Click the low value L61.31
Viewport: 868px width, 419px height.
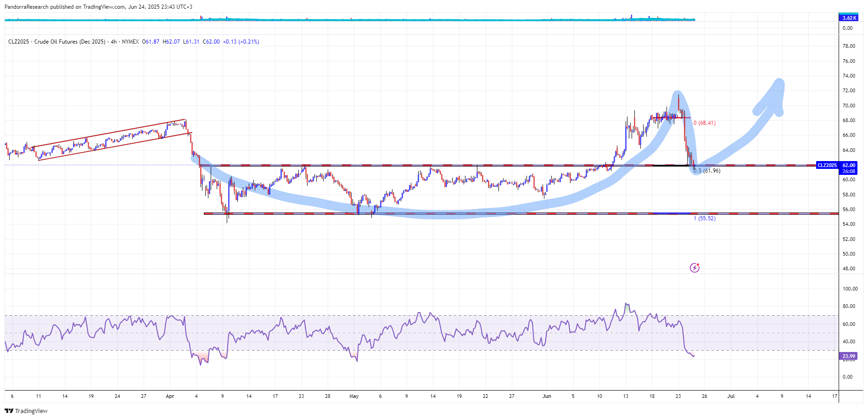coord(191,42)
